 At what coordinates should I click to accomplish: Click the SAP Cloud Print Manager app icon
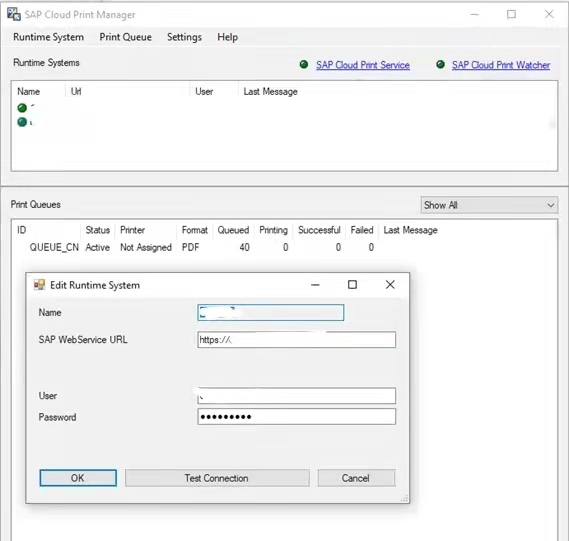point(14,15)
